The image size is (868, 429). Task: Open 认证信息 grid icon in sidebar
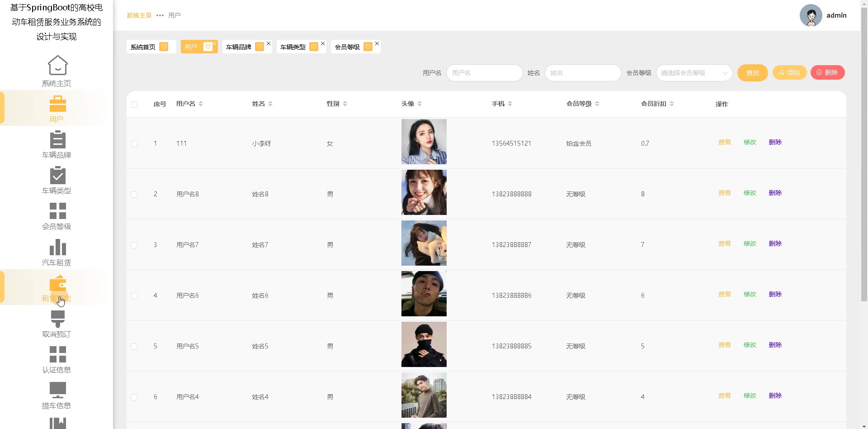pyautogui.click(x=57, y=354)
